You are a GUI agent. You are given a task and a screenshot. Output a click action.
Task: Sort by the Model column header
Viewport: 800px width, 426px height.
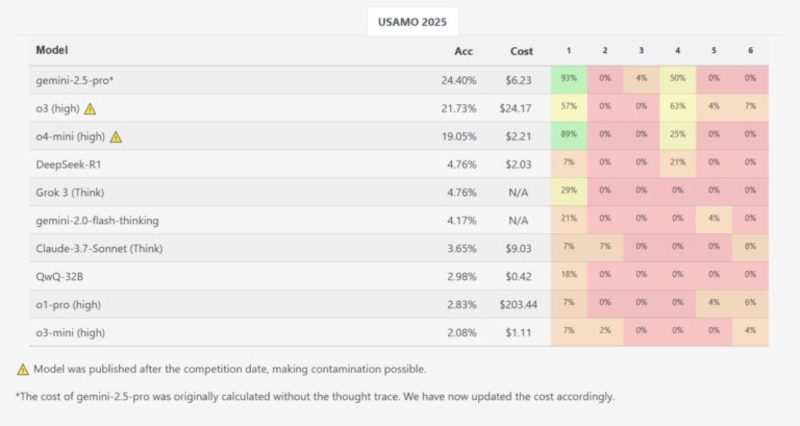(x=52, y=51)
